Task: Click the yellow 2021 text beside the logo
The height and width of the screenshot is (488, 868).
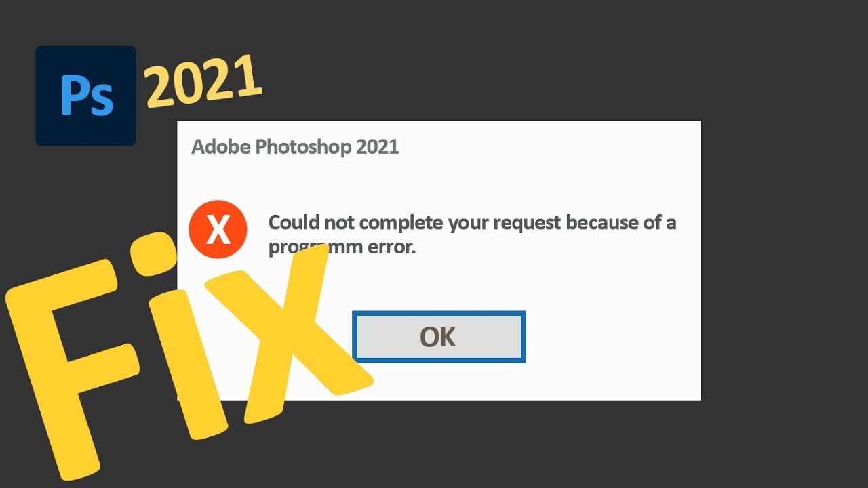Action: [x=202, y=83]
